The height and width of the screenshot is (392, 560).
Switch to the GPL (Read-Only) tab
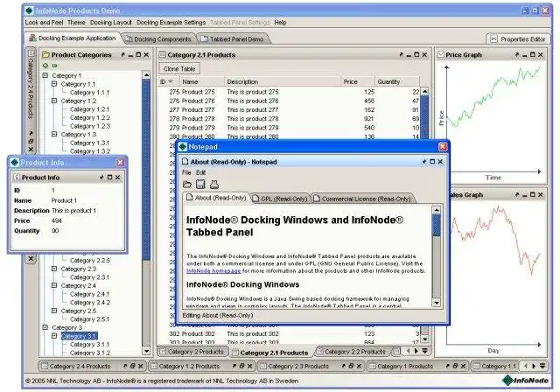(x=280, y=199)
